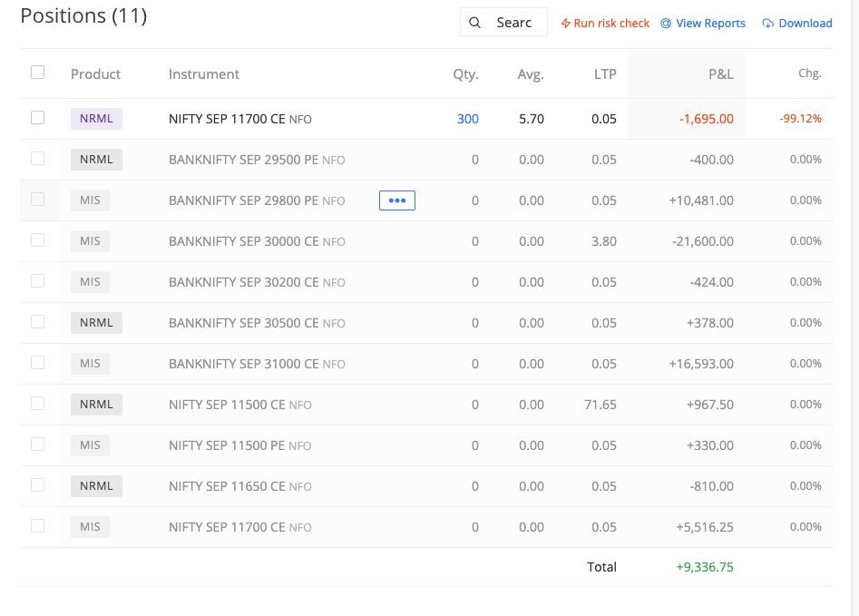
Task: Select the NIFTY SEP 11500 CE row
Action: click(x=37, y=404)
